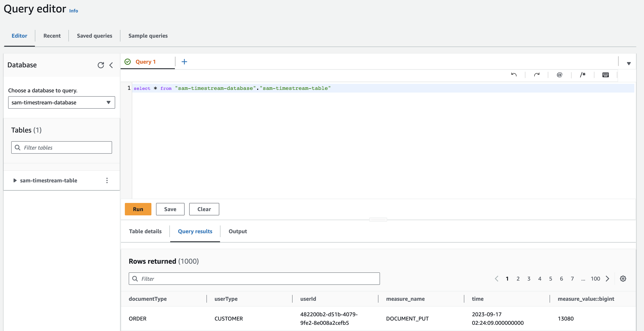Toggle comment with the /* icon

(583, 75)
